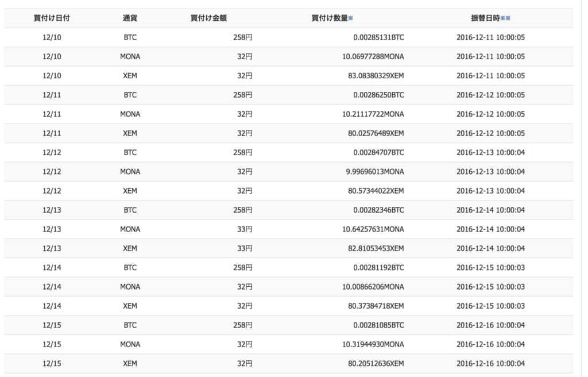This screenshot has height=377, width=588.
Task: Click transfer time in the 0.00282346BTC row
Action: coord(490,210)
